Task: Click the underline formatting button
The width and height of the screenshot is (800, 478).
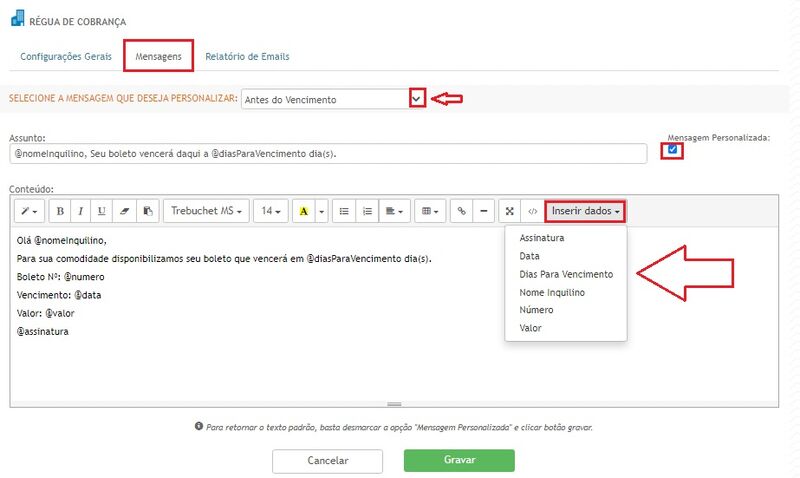Action: (102, 211)
